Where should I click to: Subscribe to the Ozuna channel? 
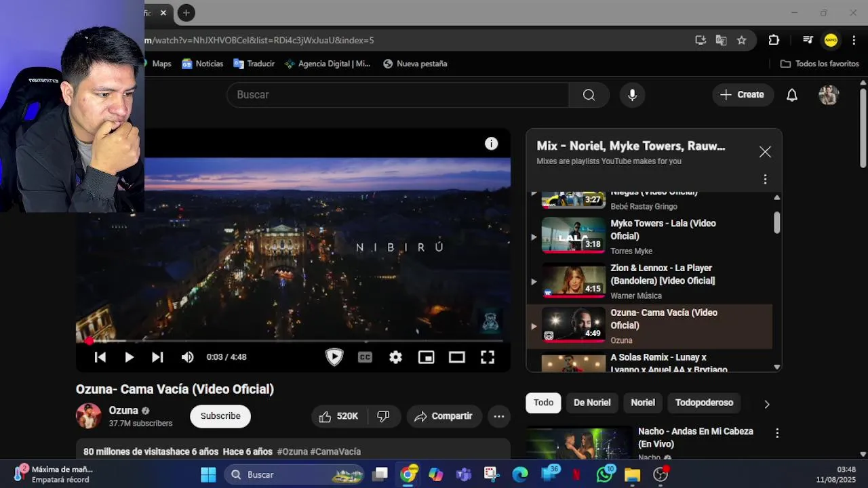click(220, 416)
